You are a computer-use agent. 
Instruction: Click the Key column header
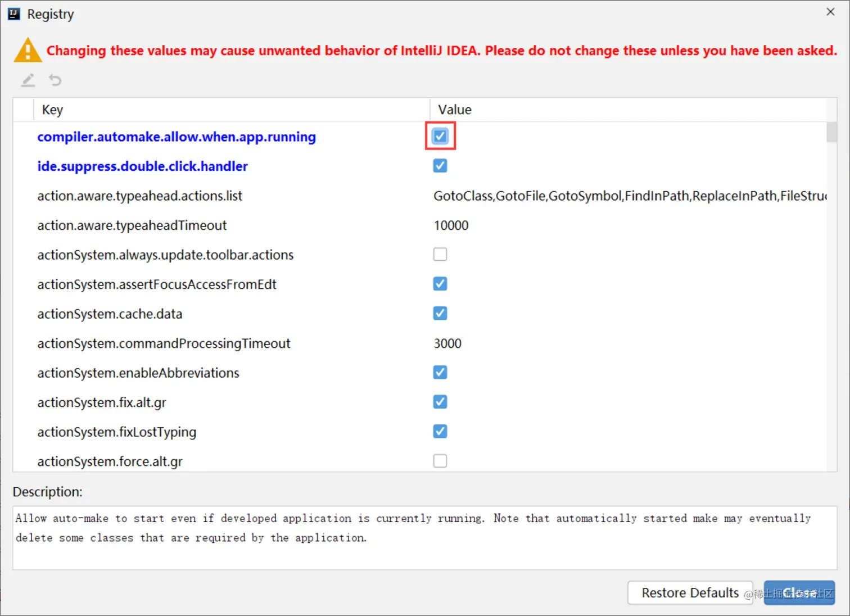pyautogui.click(x=232, y=110)
